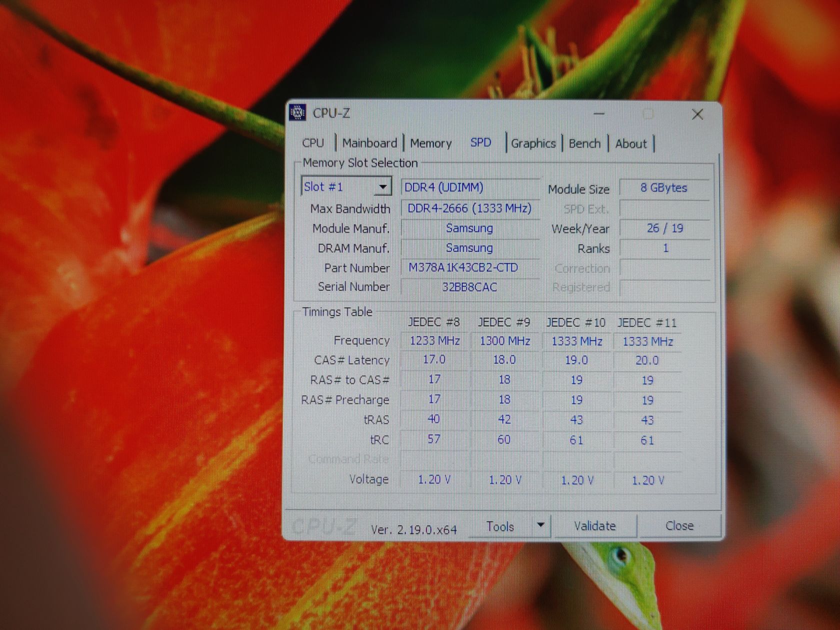Viewport: 840px width, 630px height.
Task: Click the Samsung DRAM Manuf. value
Action: click(x=470, y=247)
